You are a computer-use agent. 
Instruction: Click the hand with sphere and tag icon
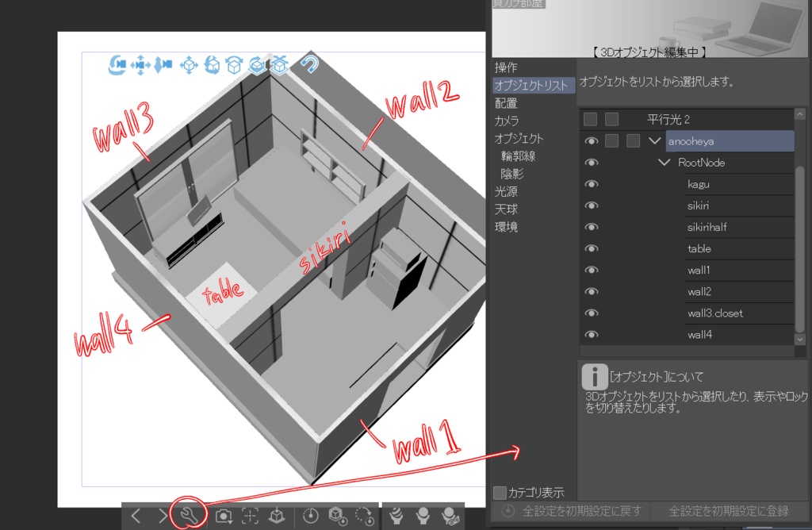[x=450, y=516]
